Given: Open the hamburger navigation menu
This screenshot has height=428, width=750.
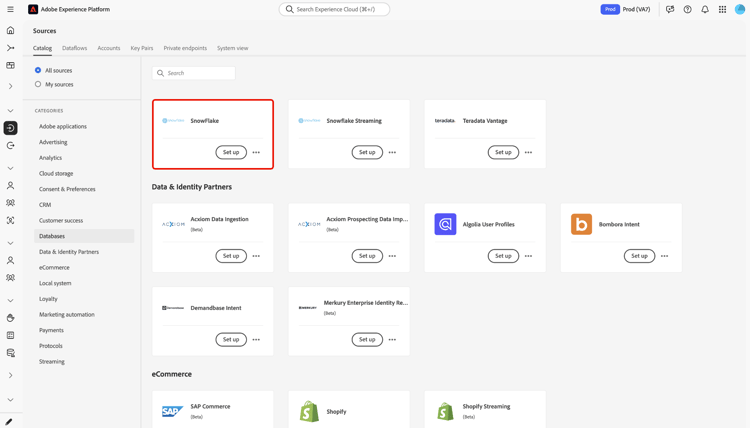Looking at the screenshot, I should (x=10, y=9).
